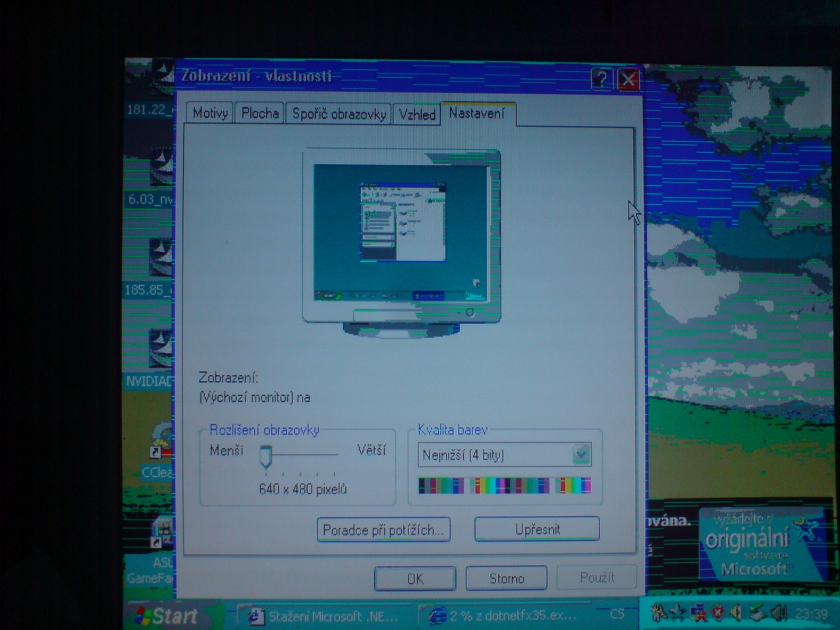The image size is (840, 630).
Task: Open the Windows Start menu
Action: tap(167, 616)
